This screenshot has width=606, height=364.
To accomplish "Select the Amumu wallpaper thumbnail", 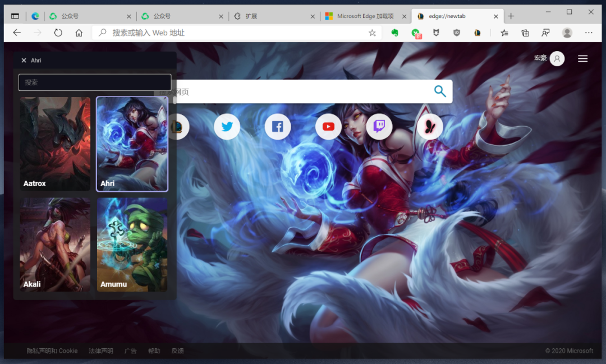I will pos(132,245).
